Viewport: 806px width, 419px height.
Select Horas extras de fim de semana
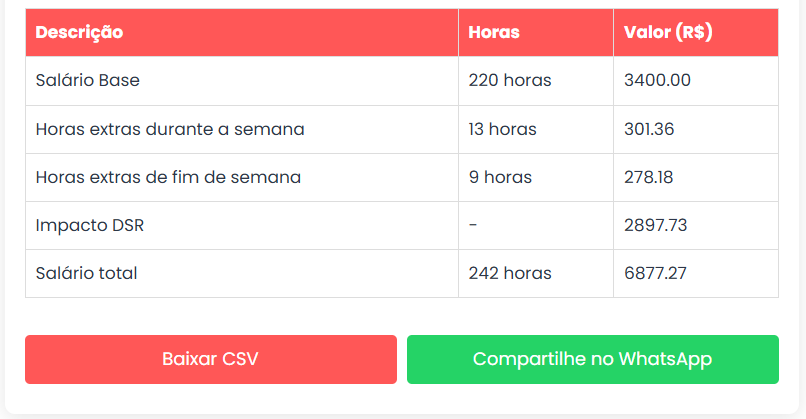point(168,177)
